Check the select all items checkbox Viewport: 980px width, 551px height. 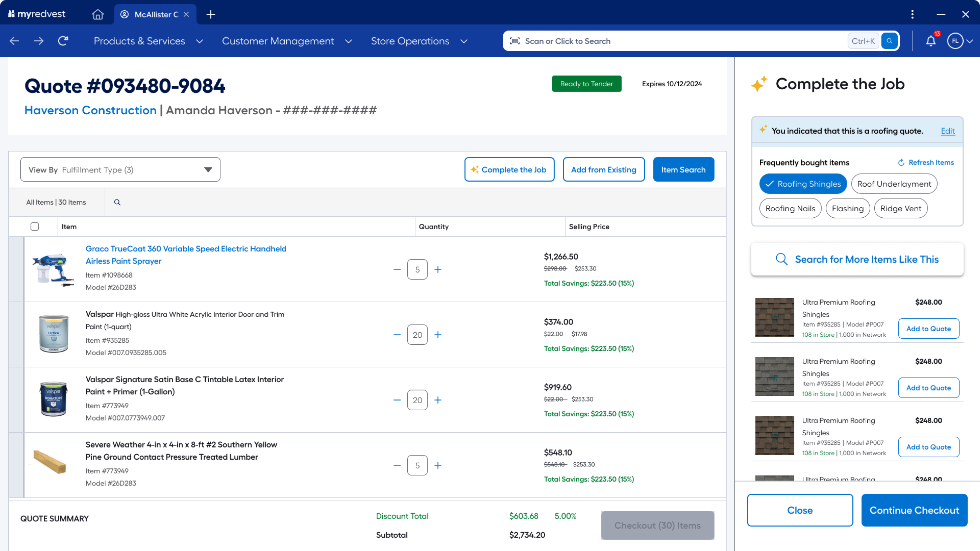coord(35,227)
